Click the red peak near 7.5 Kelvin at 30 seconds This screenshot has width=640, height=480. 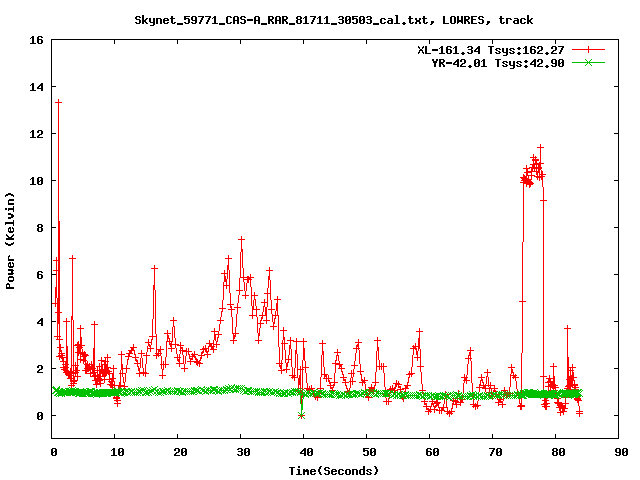[241, 239]
